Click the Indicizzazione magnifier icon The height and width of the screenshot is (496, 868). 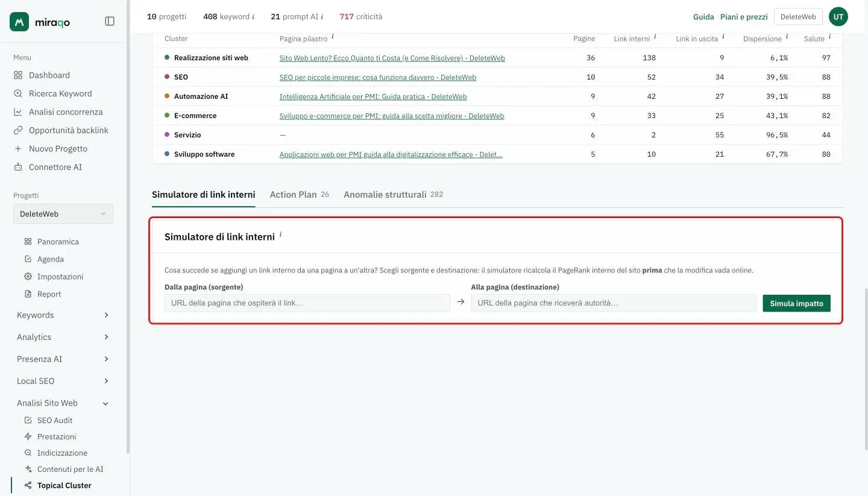coord(28,453)
